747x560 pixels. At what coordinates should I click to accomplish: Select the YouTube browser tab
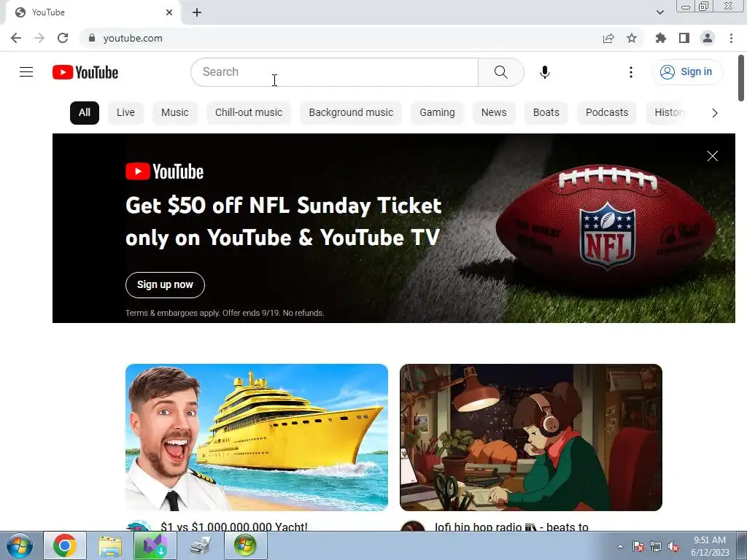[x=93, y=12]
